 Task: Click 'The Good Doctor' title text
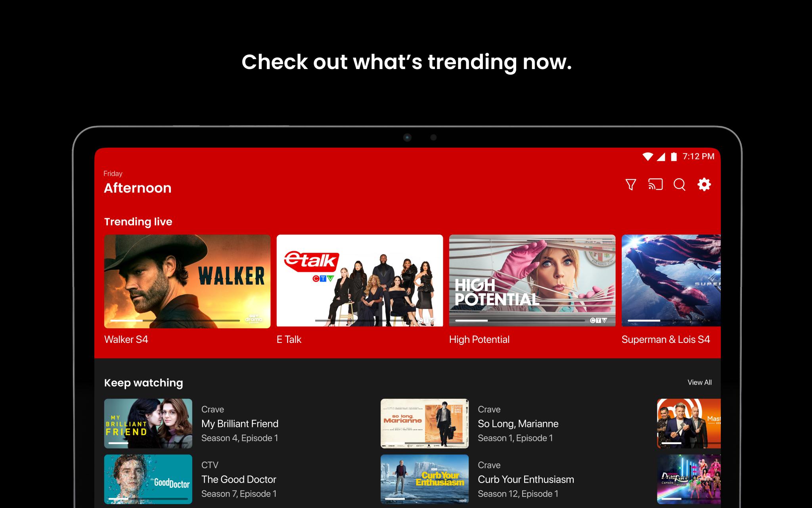click(239, 479)
